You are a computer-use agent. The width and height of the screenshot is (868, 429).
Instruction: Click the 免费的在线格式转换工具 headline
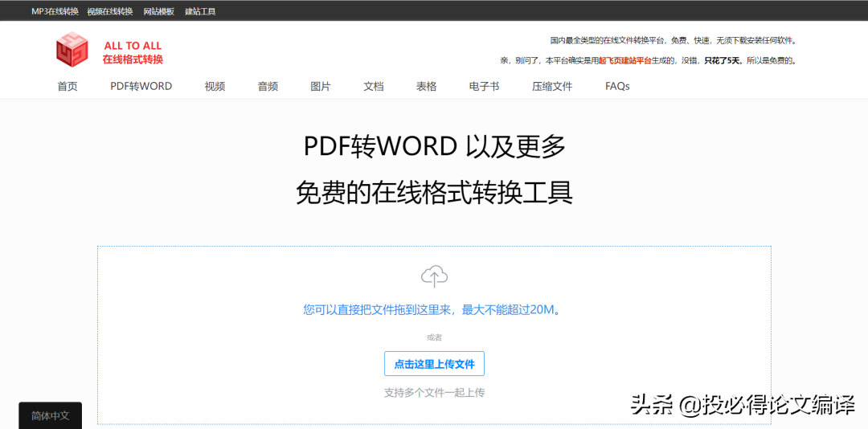point(435,193)
